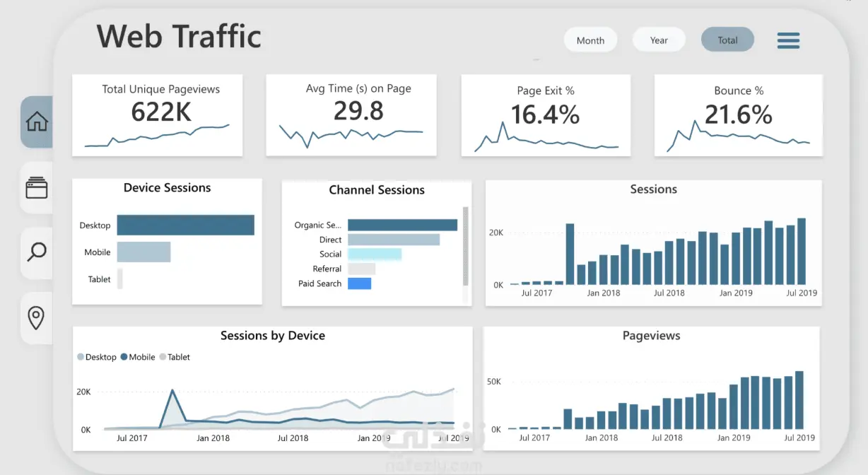Select the Mobile bar in Device Sessions
868x475 pixels.
point(143,252)
